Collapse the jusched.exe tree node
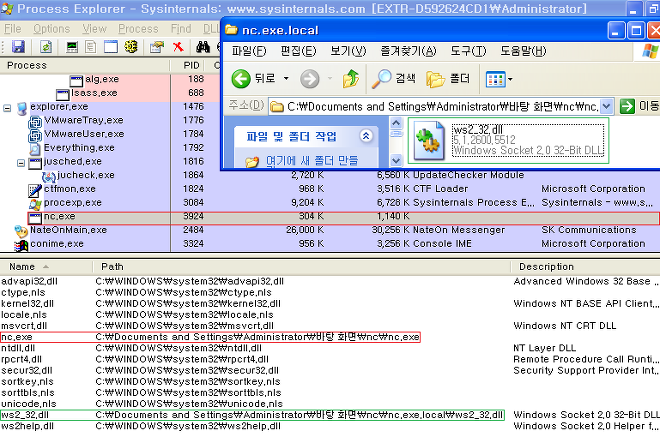The image size is (660, 437). (21, 163)
